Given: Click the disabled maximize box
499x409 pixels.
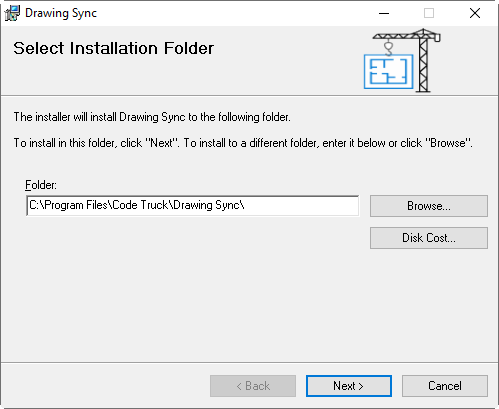Looking at the screenshot, I should (x=429, y=13).
